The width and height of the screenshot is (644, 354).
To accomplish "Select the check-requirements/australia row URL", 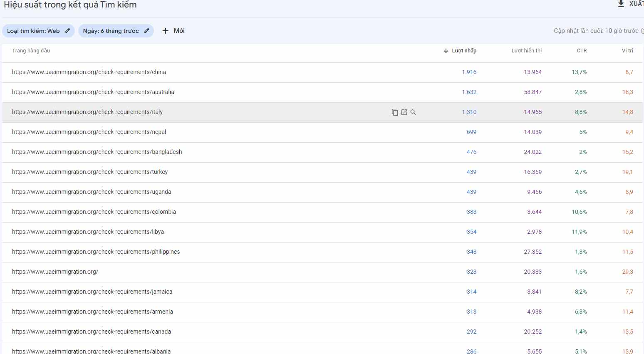I will [93, 92].
